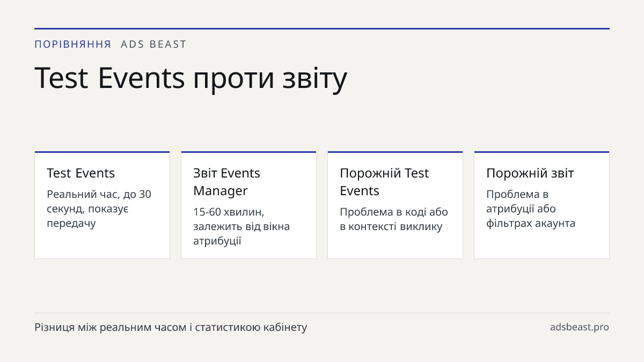The width and height of the screenshot is (644, 362).
Task: Open the adsbeast.pro link in footer
Action: [x=580, y=327]
